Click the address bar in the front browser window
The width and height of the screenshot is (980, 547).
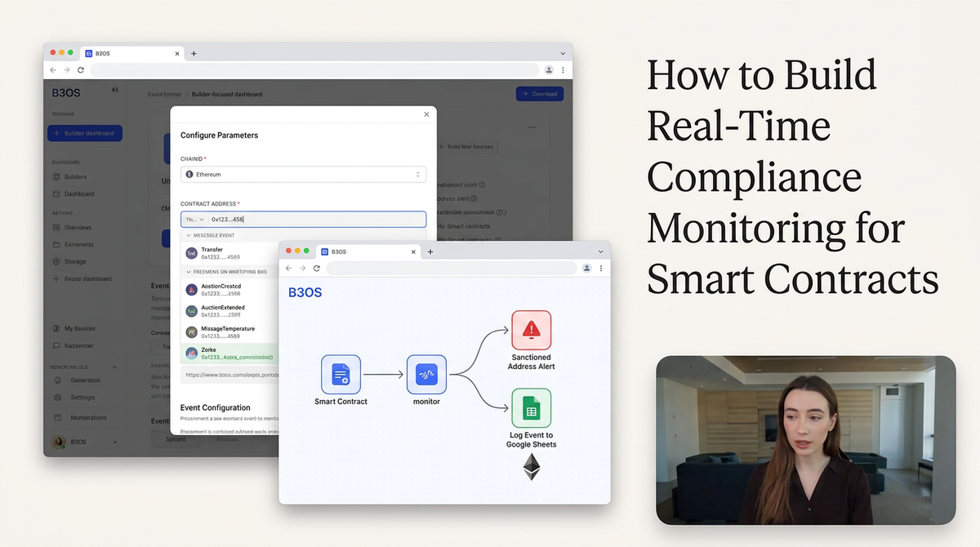451,268
